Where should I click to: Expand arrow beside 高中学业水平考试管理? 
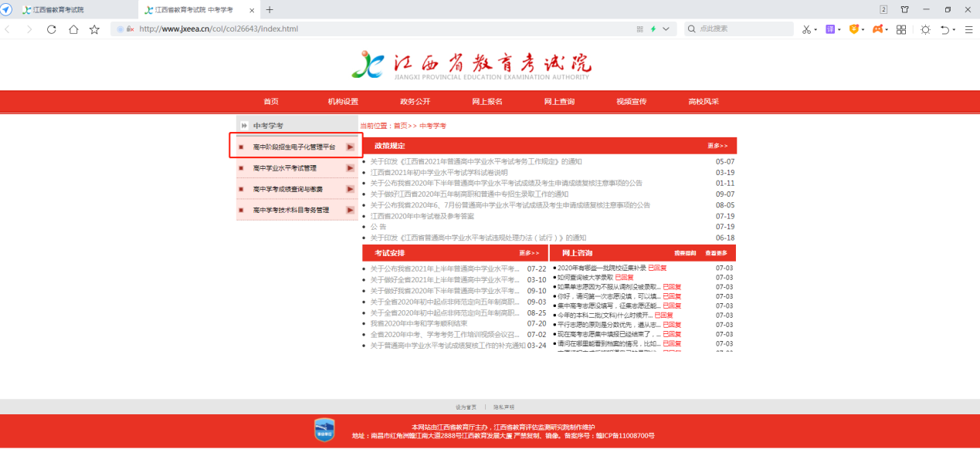[350, 168]
